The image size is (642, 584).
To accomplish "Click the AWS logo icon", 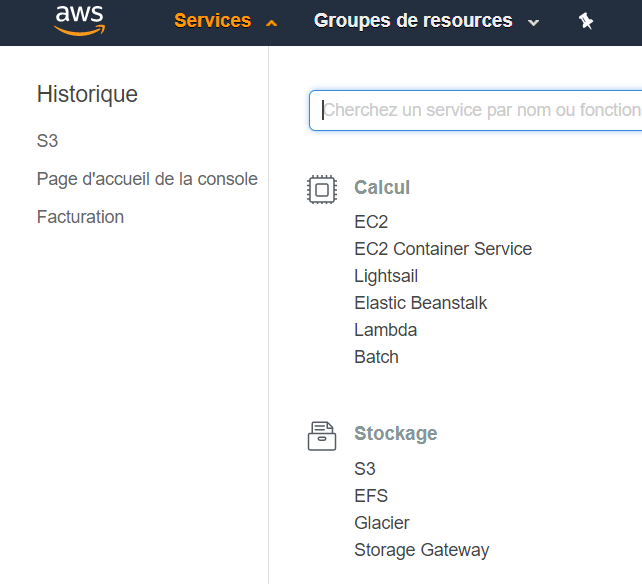I will pos(79,20).
